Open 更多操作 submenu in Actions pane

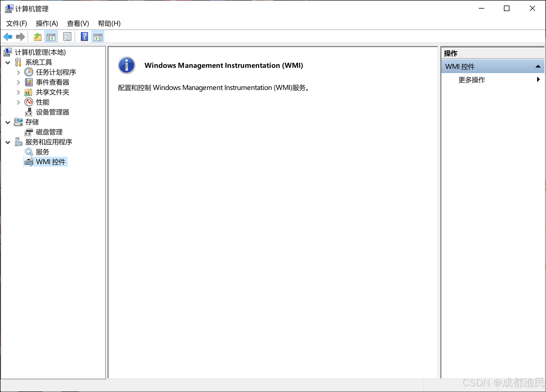(472, 80)
